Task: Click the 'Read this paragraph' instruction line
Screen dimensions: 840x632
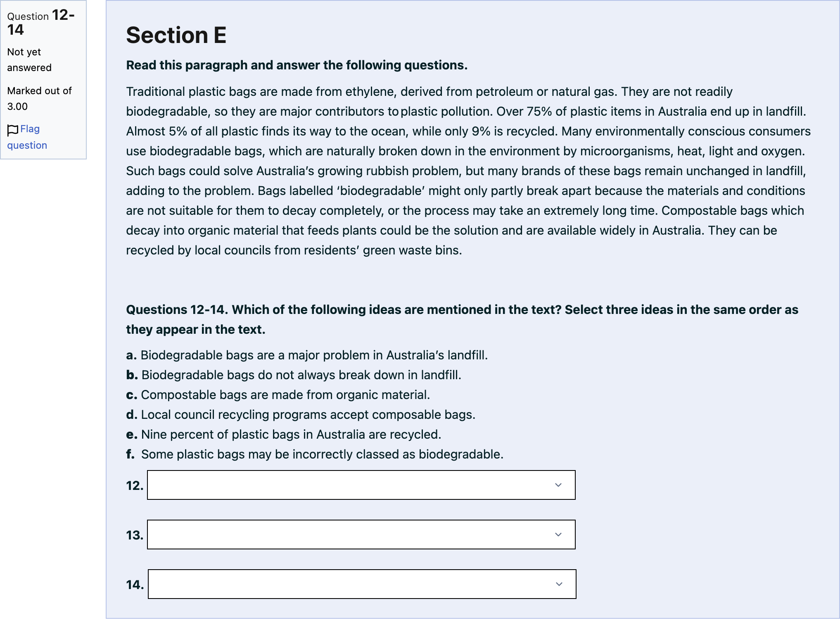Action: pyautogui.click(x=297, y=65)
